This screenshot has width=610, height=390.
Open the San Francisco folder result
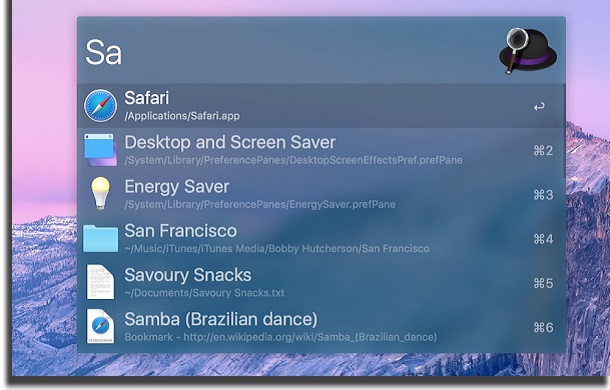tap(321, 239)
